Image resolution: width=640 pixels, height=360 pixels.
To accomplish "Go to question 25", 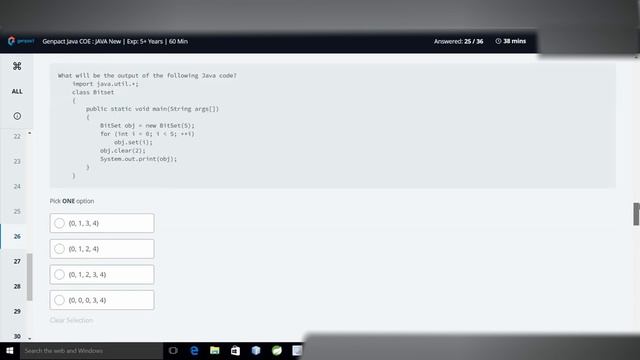I will point(17,211).
